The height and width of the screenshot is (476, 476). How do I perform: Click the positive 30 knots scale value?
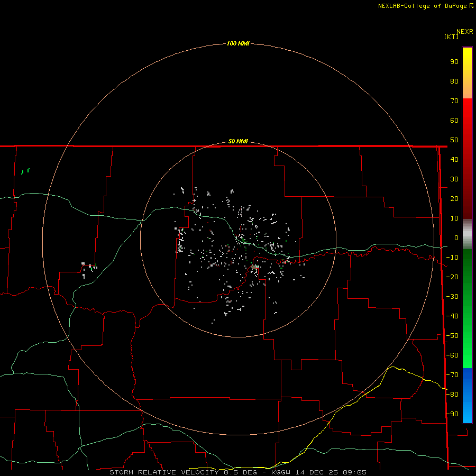454,179
